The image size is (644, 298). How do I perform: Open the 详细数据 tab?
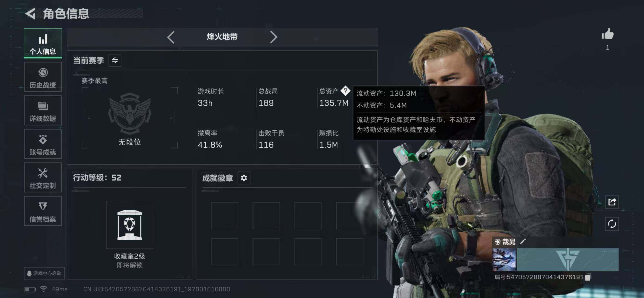pos(43,110)
